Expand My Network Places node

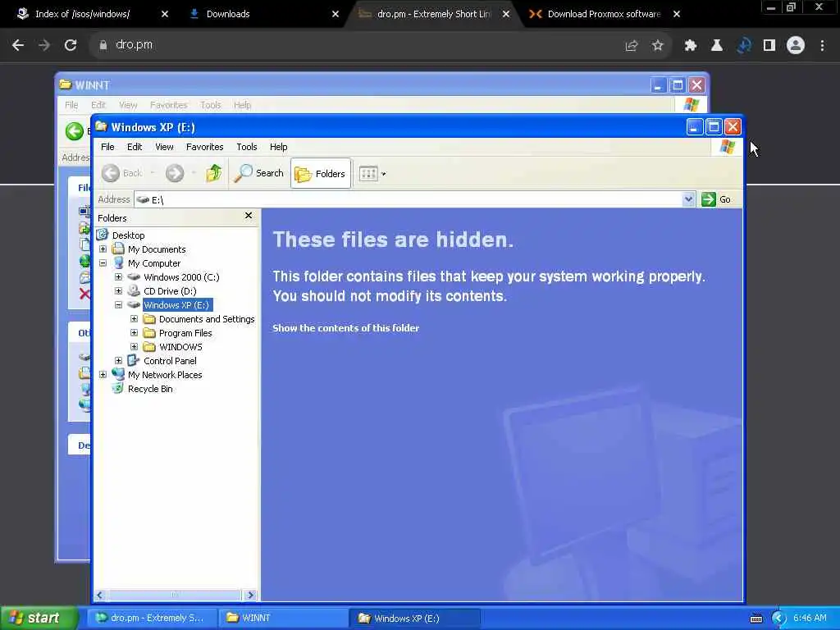(103, 374)
